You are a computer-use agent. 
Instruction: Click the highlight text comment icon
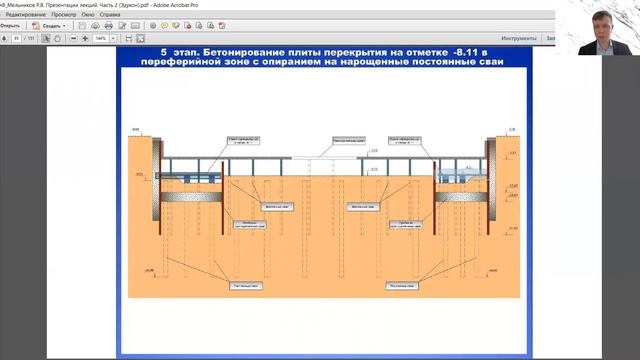(176, 26)
